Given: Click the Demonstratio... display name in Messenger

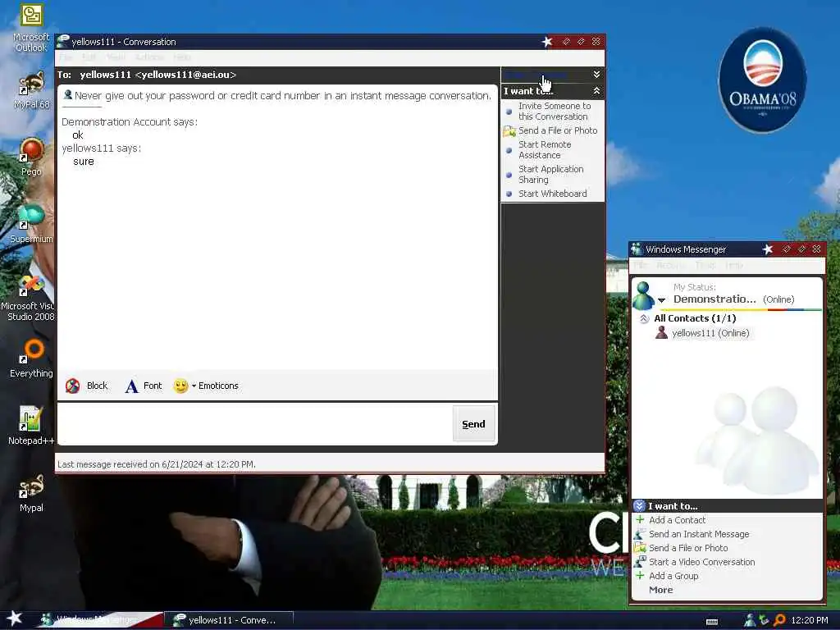Looking at the screenshot, I should click(x=714, y=299).
